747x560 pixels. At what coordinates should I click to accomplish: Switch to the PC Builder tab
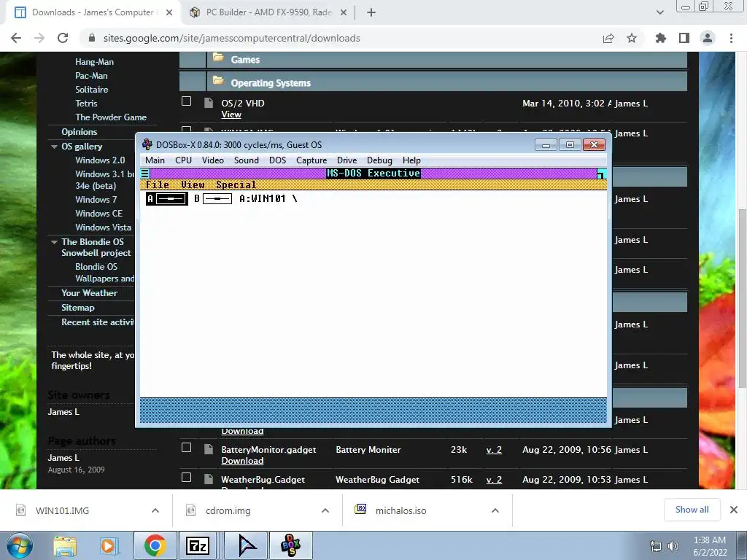(x=268, y=12)
